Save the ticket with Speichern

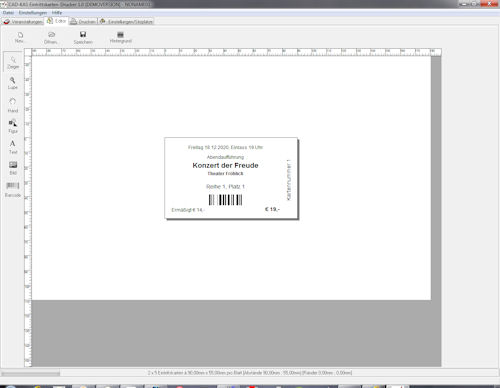(83, 38)
